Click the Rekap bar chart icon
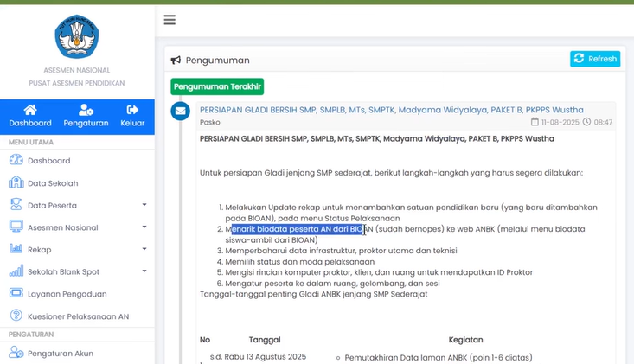The image size is (634, 364). (16, 248)
